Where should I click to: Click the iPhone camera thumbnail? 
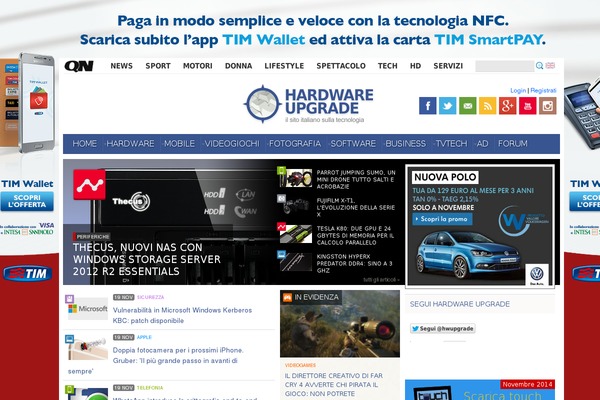coord(88,348)
